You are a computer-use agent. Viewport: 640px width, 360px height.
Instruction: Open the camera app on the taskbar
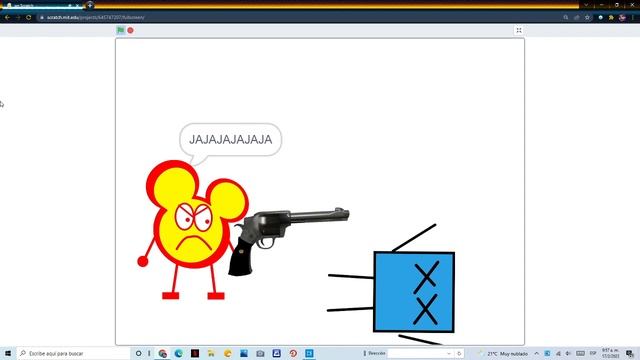(x=260, y=353)
